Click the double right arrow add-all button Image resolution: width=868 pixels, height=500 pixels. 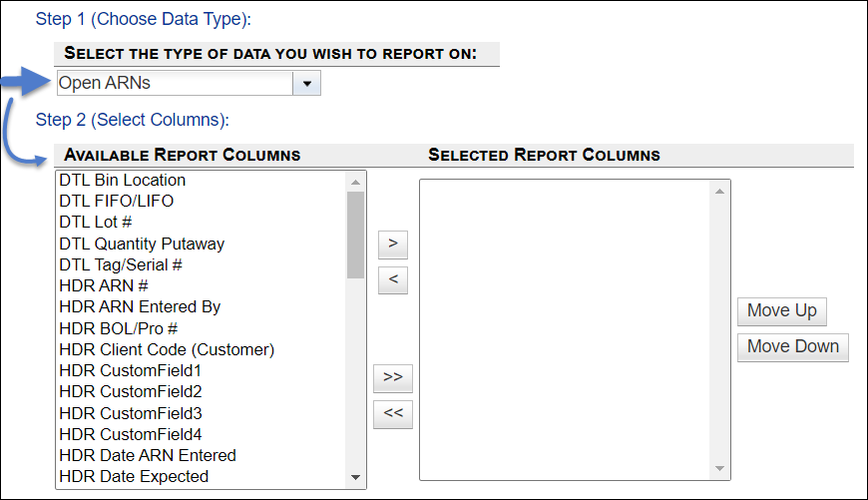(x=392, y=377)
